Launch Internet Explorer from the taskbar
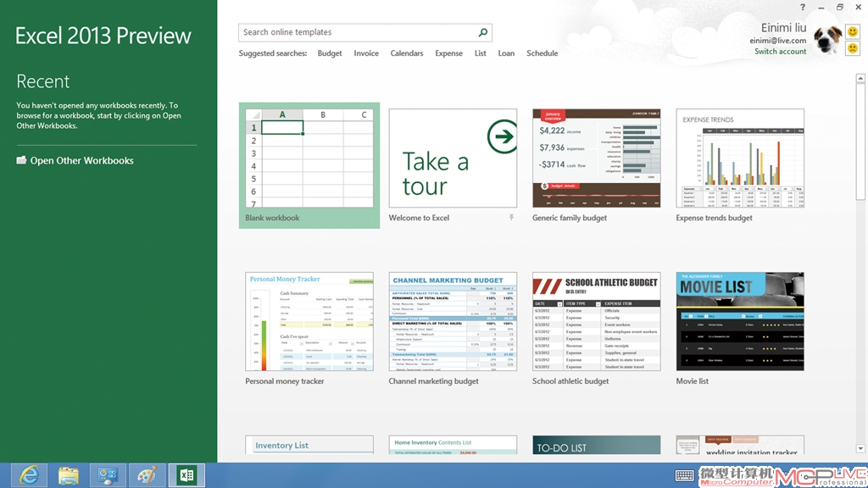The width and height of the screenshot is (868, 488). tap(29, 475)
